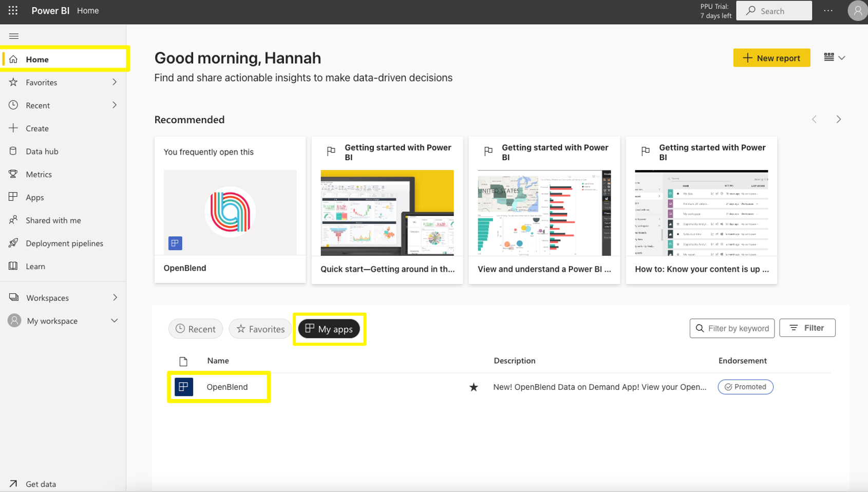Click the Data hub cylinder icon
Screen dimensions: 868x492
pos(13,151)
